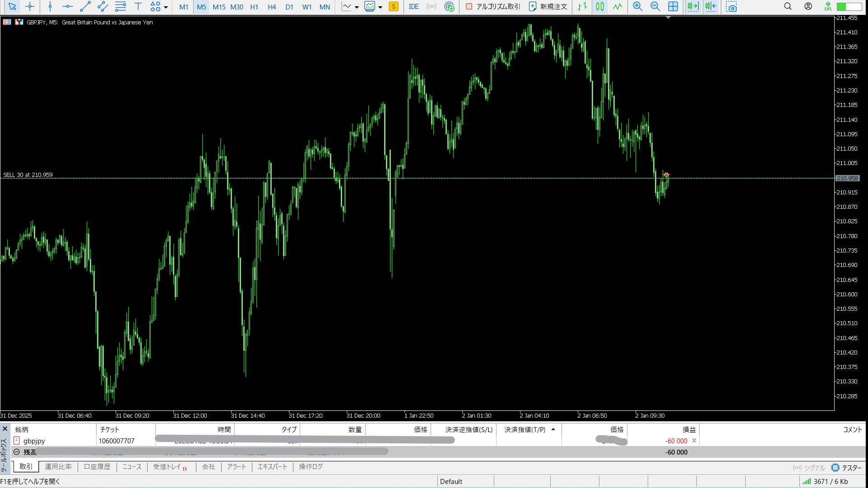Click the 新規注文 new order button

coord(548,7)
